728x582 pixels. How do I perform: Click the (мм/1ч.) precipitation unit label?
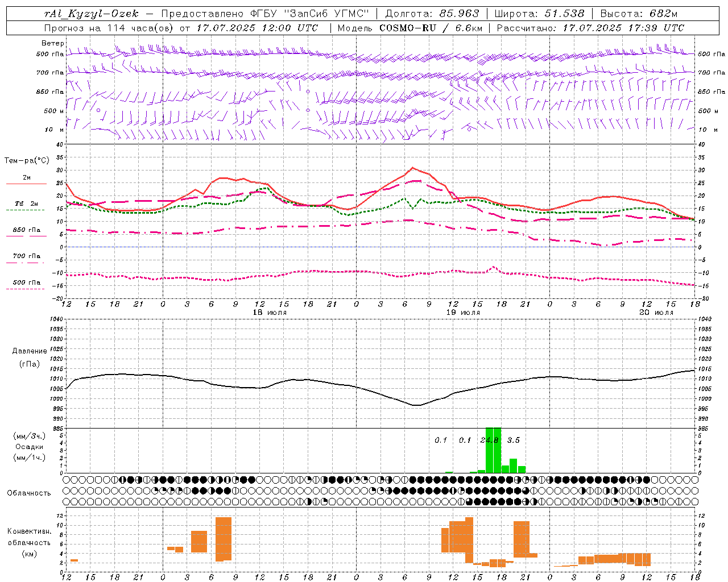[30, 458]
